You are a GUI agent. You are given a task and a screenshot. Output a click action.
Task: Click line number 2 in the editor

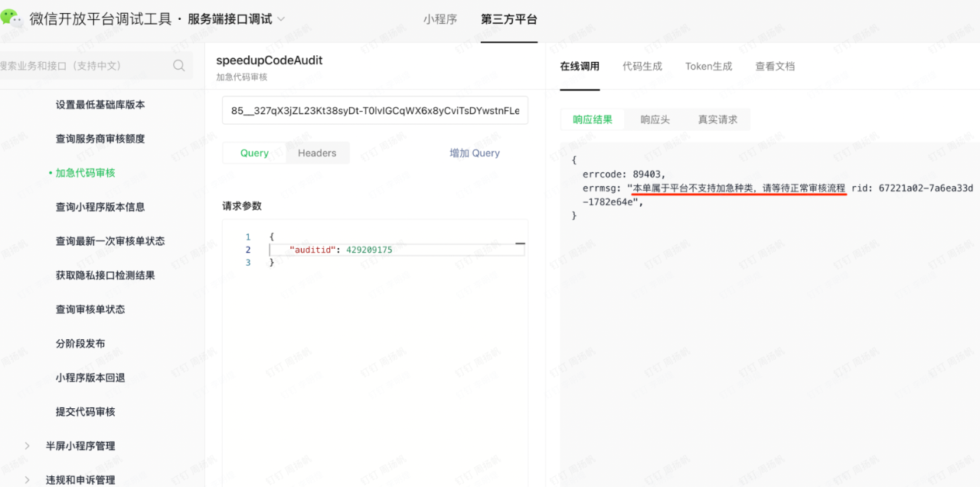248,250
